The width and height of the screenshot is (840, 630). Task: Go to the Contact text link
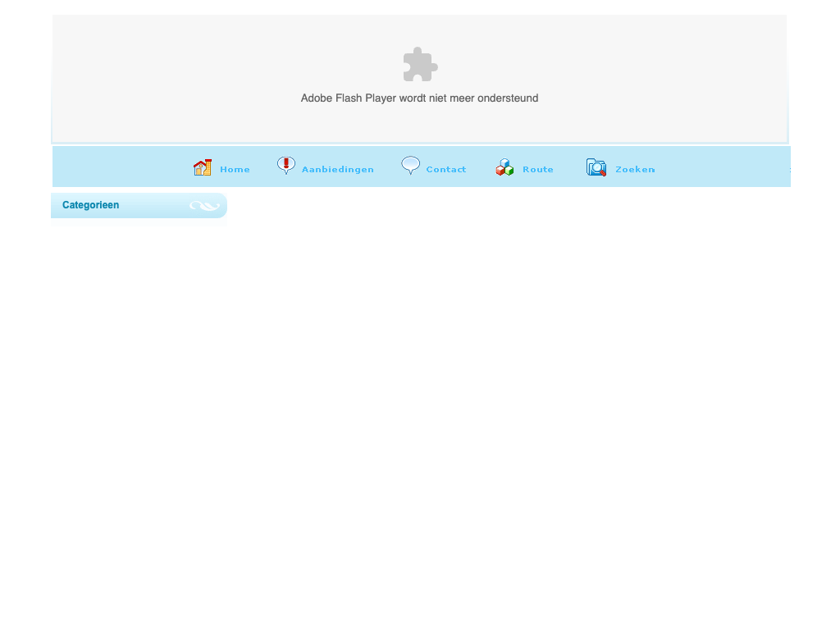[446, 170]
